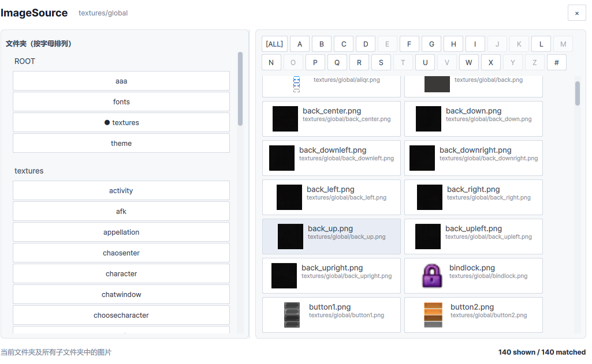
Task: Click the folder list scrollbar thumb
Action: 240,89
